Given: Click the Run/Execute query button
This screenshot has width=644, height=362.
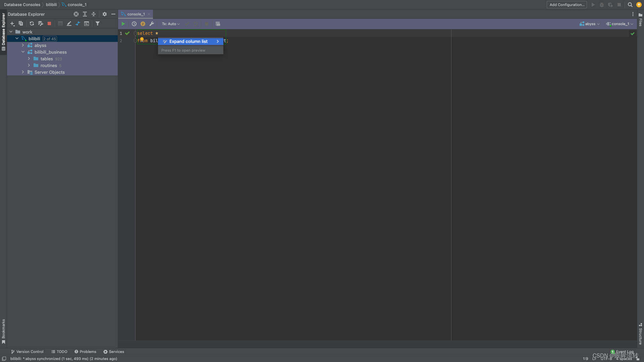Looking at the screenshot, I should 123,23.
